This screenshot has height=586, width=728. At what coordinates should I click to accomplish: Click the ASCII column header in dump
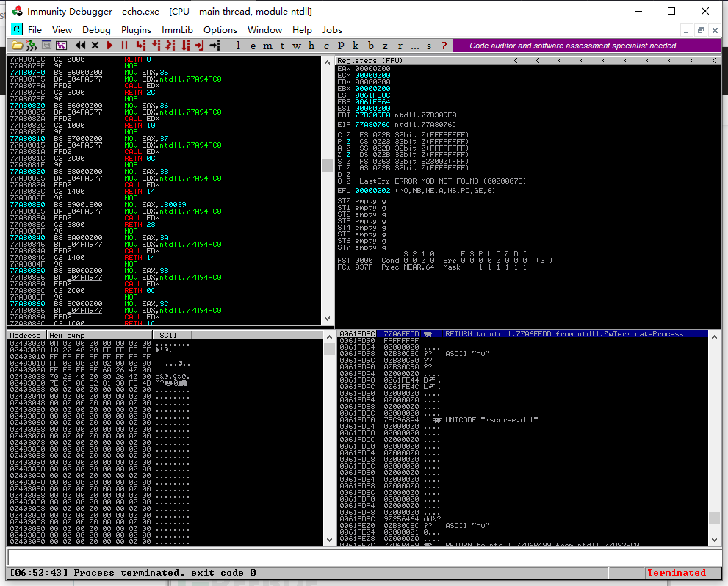pyautogui.click(x=172, y=335)
